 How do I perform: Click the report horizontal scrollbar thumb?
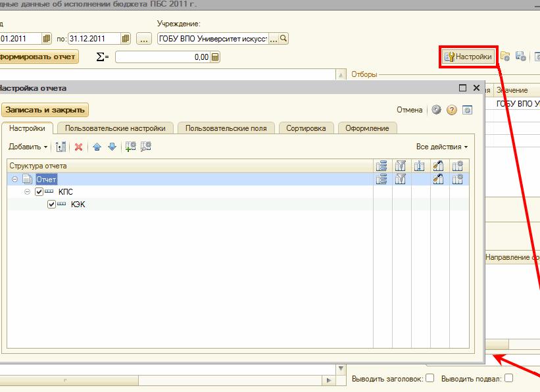pos(69,380)
